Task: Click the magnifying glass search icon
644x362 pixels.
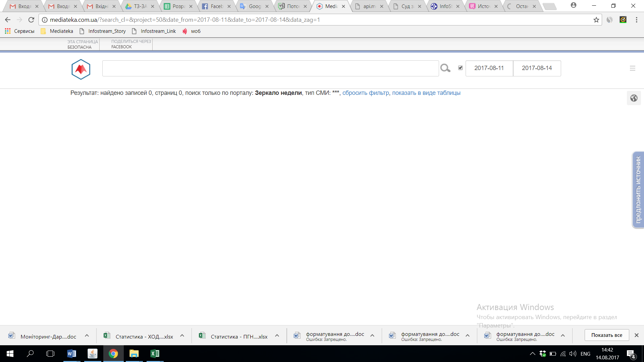Action: click(445, 68)
